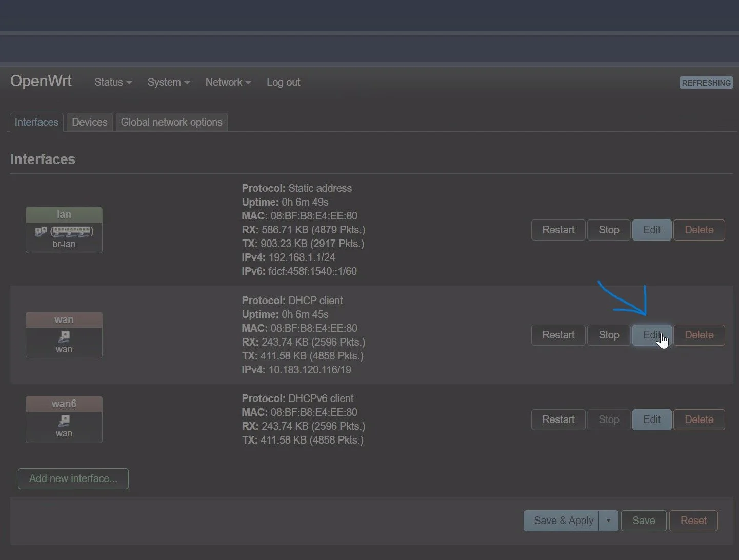Expand the Save & Apply arrow dropdown

tap(608, 521)
